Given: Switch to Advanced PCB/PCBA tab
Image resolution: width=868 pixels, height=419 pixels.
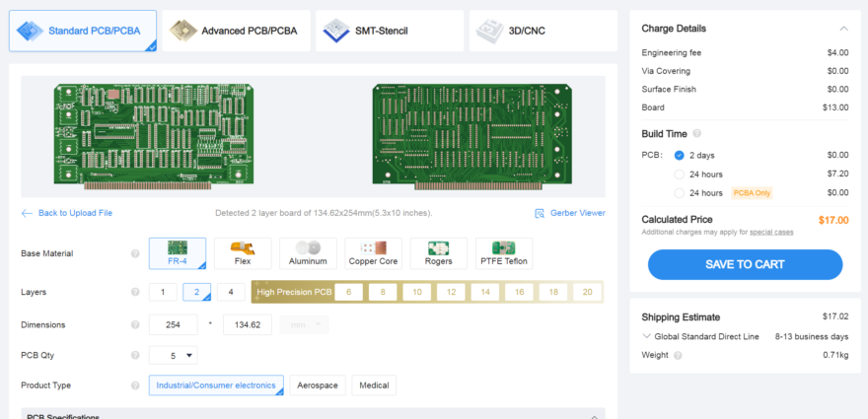Looking at the screenshot, I should click(x=237, y=31).
